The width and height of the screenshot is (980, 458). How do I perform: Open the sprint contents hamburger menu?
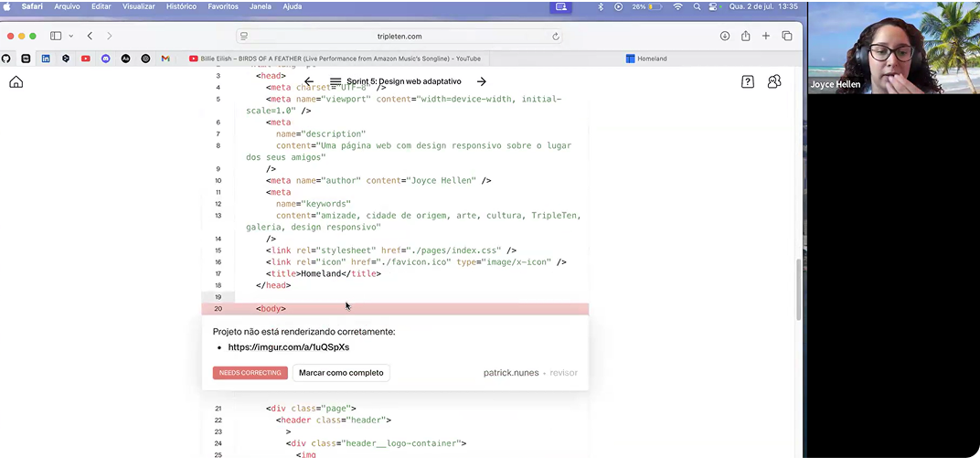(336, 81)
